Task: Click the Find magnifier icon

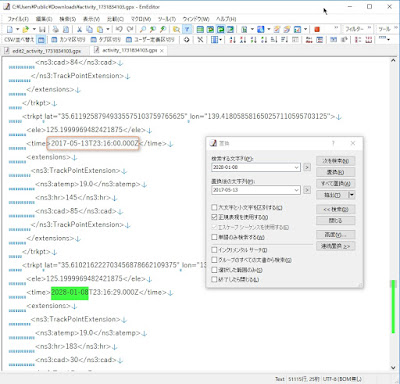Action: [143, 30]
